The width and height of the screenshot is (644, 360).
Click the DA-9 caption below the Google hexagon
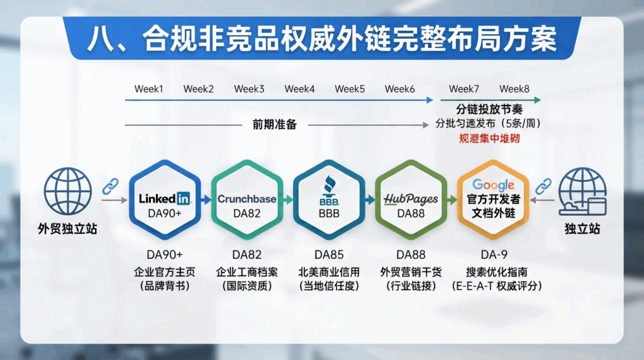[x=494, y=255]
